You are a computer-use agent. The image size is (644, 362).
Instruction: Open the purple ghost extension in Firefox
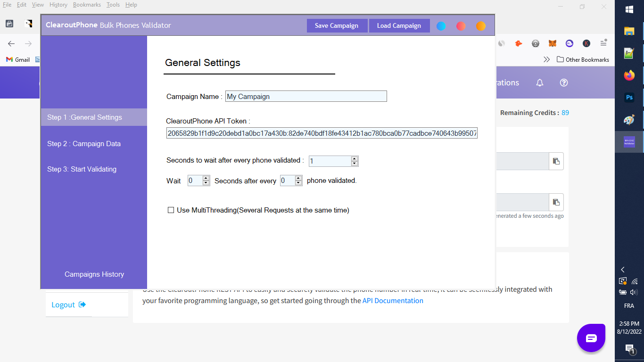pyautogui.click(x=570, y=43)
